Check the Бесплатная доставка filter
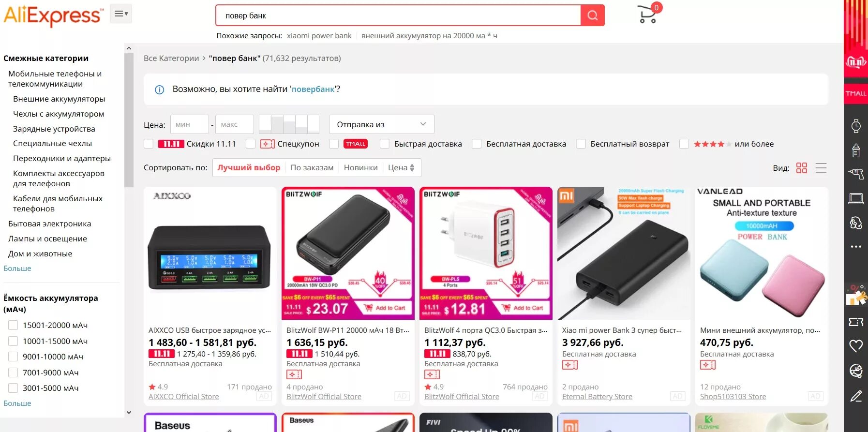 pos(477,144)
